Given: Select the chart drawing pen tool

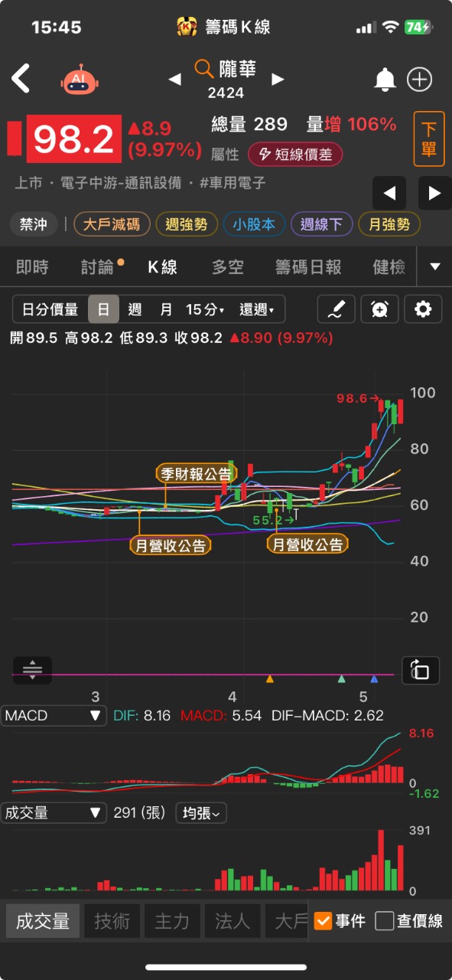Looking at the screenshot, I should pyautogui.click(x=337, y=309).
